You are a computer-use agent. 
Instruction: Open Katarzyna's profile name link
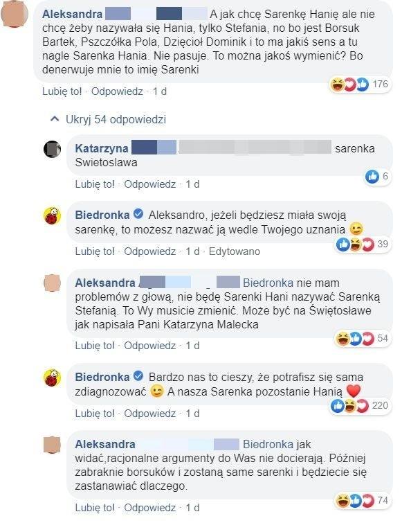[100, 147]
